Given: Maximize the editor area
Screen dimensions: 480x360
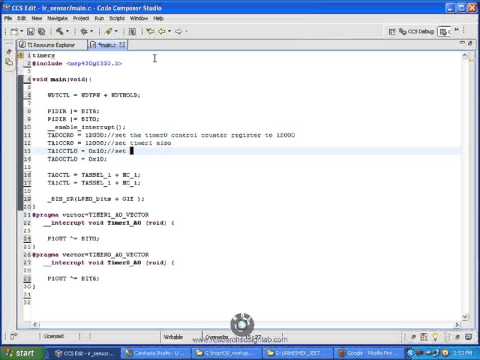Looking at the screenshot, I should pyautogui.click(x=470, y=43).
